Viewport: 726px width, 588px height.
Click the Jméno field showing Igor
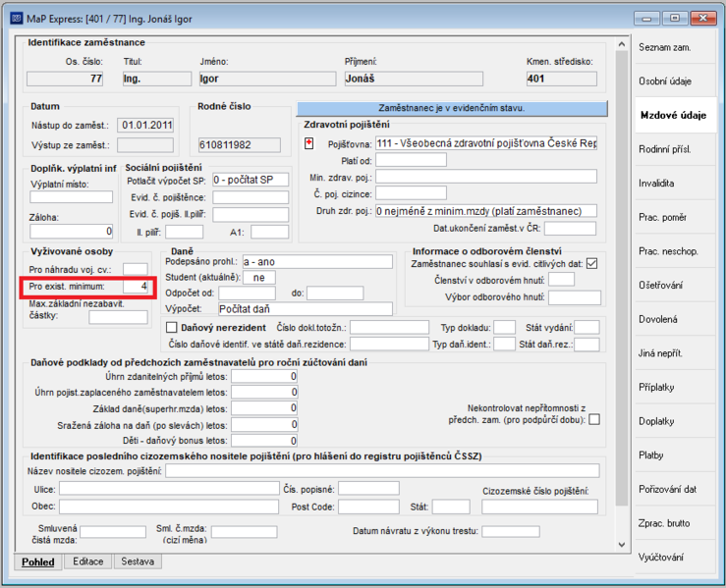[267, 79]
